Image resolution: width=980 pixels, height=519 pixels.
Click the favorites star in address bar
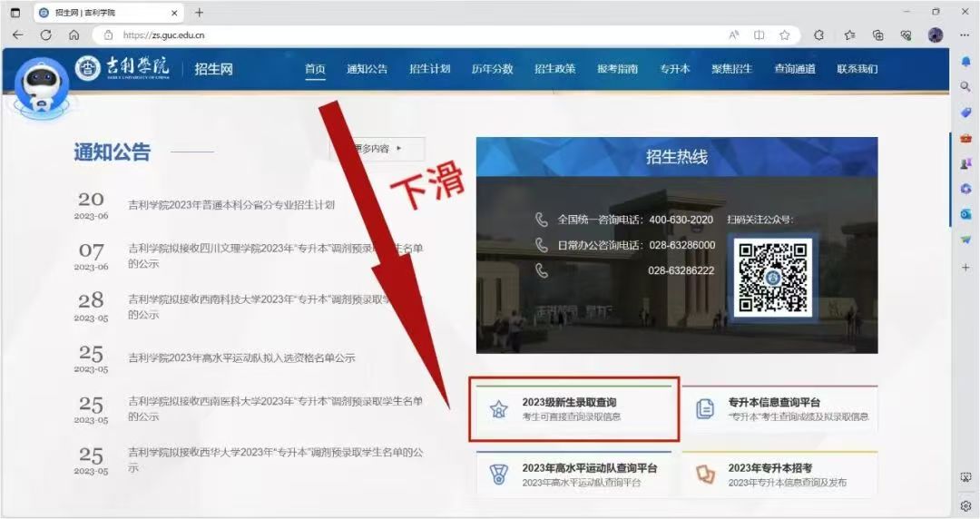(x=784, y=35)
